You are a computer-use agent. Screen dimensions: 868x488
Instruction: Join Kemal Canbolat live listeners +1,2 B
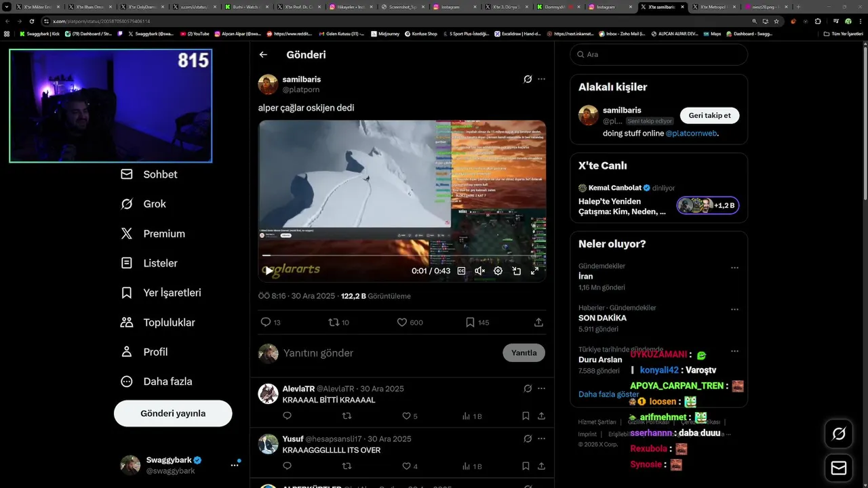(707, 205)
